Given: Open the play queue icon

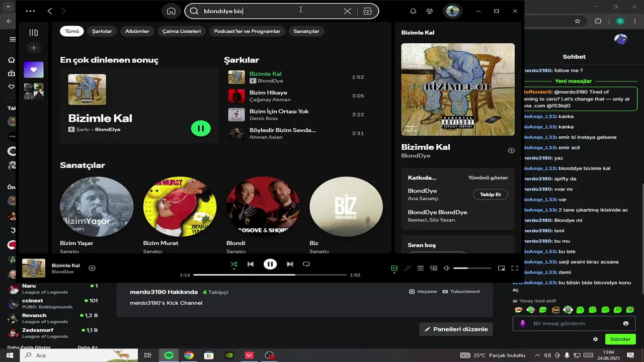Looking at the screenshot, I should (421, 268).
